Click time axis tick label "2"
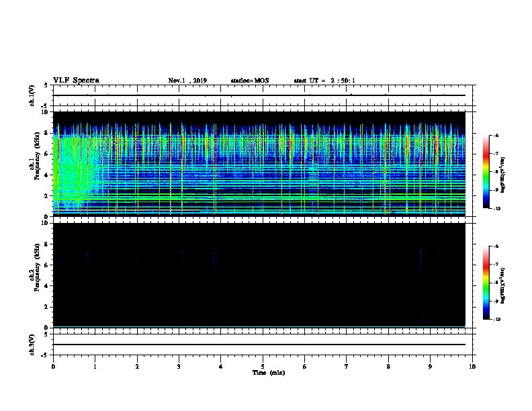The image size is (532, 411). click(x=137, y=366)
